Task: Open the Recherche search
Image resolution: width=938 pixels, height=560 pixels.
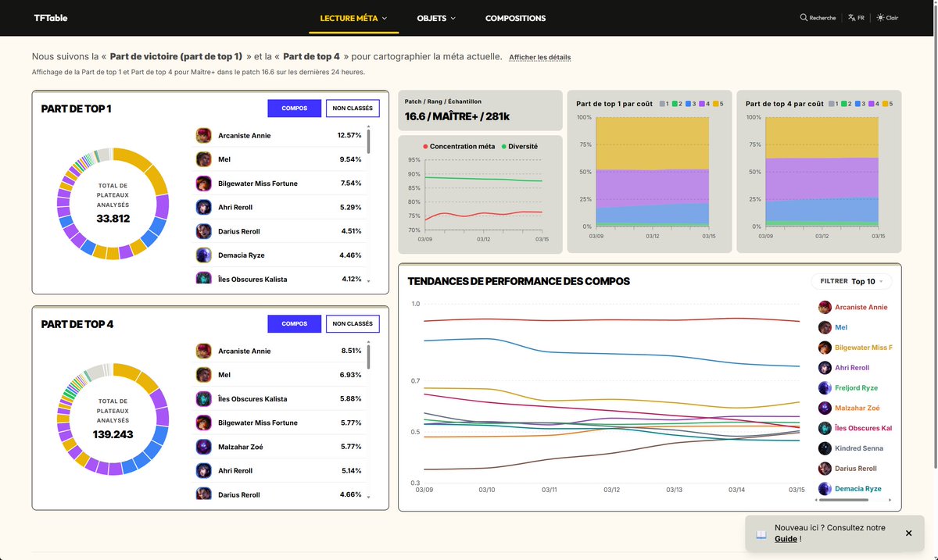Action: coord(818,18)
